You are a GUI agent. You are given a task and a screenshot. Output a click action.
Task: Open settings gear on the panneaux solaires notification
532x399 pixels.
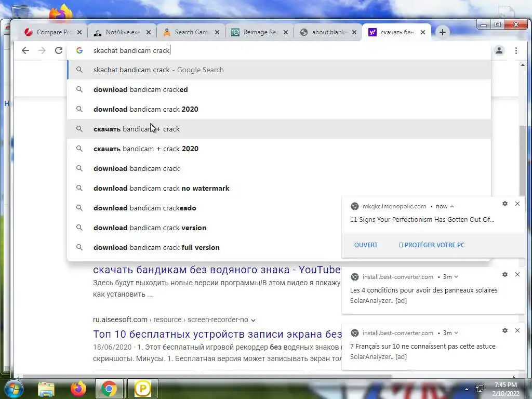pyautogui.click(x=505, y=274)
